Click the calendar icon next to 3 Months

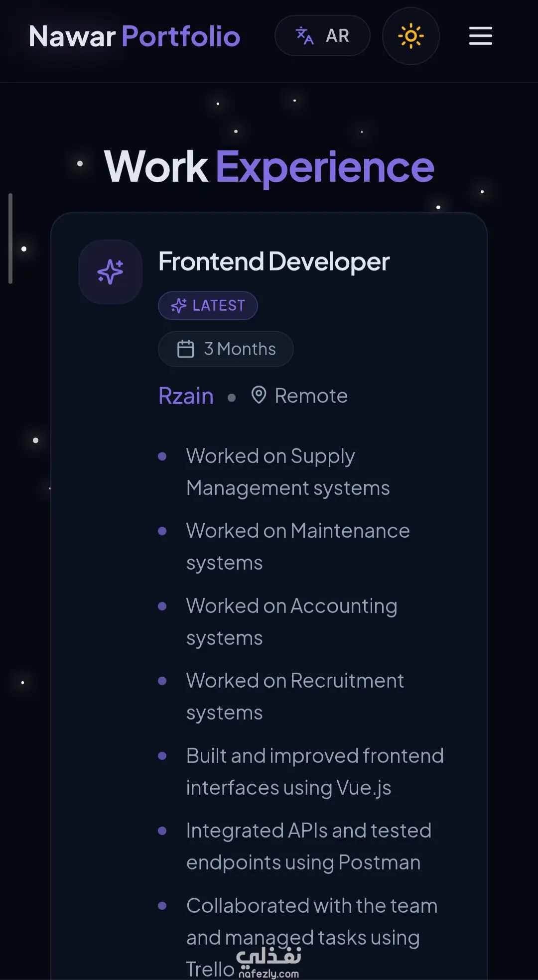(x=186, y=349)
